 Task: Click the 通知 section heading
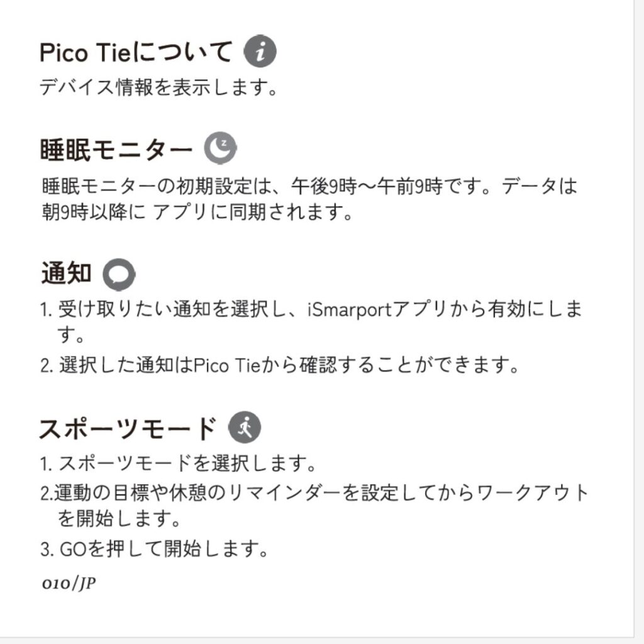tap(66, 273)
